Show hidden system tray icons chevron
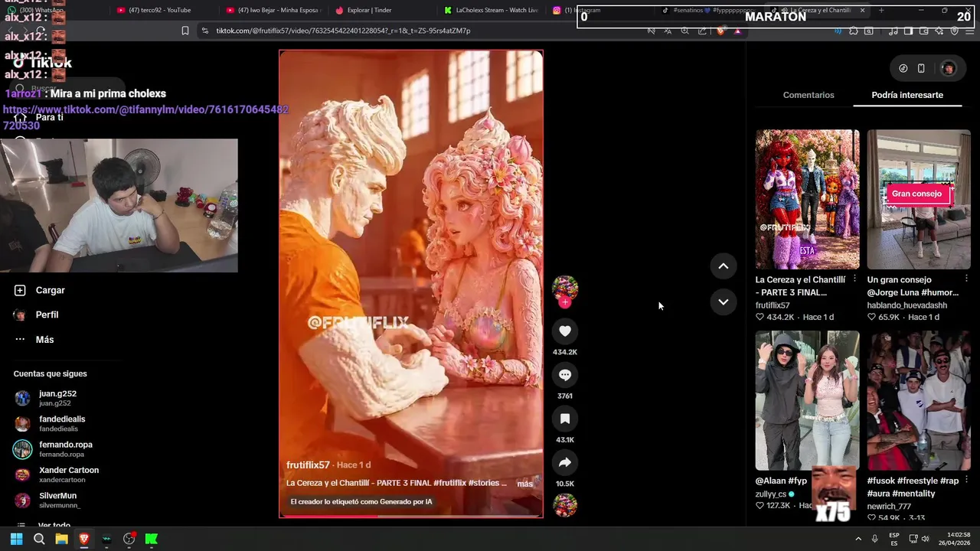980x551 pixels. click(x=857, y=539)
